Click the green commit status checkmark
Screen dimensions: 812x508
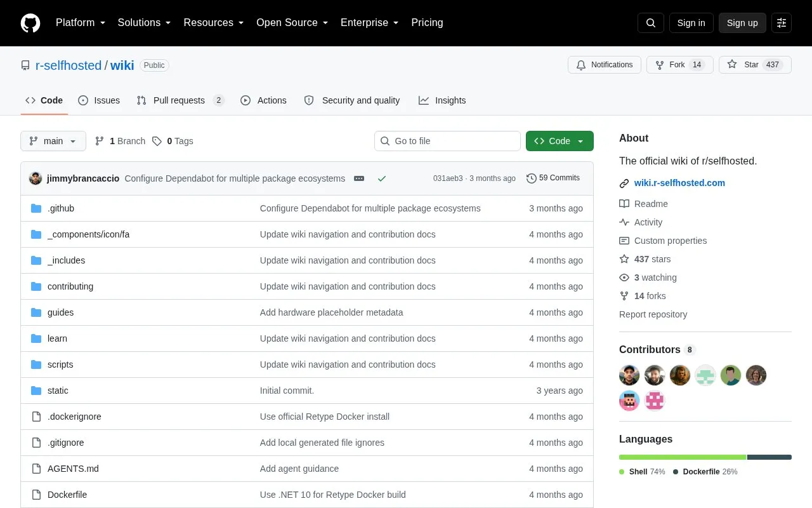[382, 178]
